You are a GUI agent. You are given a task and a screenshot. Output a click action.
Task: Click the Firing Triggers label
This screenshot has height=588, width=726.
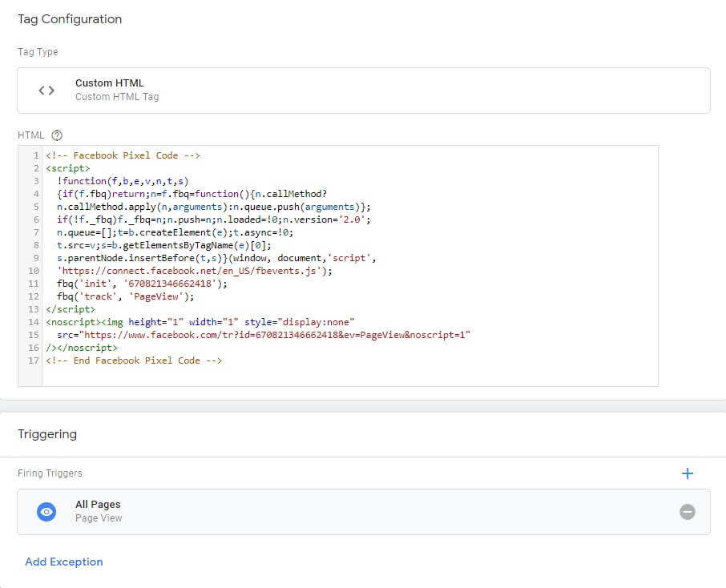coord(50,473)
